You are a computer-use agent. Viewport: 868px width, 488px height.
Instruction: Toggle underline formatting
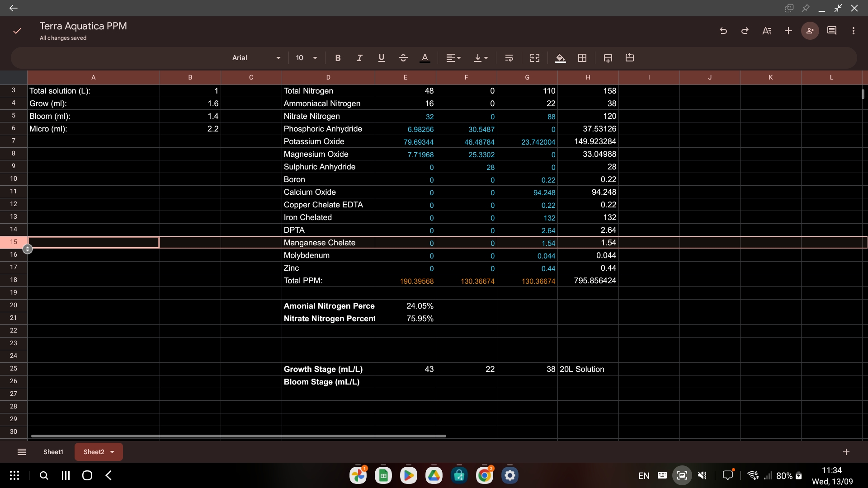381,58
